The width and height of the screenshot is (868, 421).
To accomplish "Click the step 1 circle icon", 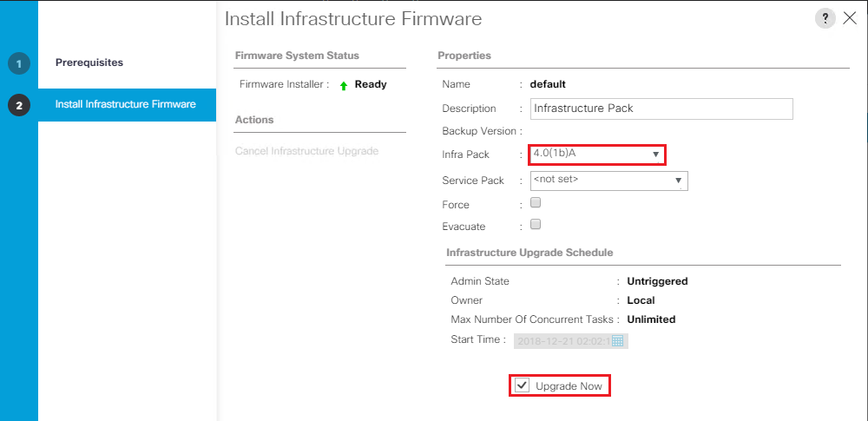I will coord(19,63).
